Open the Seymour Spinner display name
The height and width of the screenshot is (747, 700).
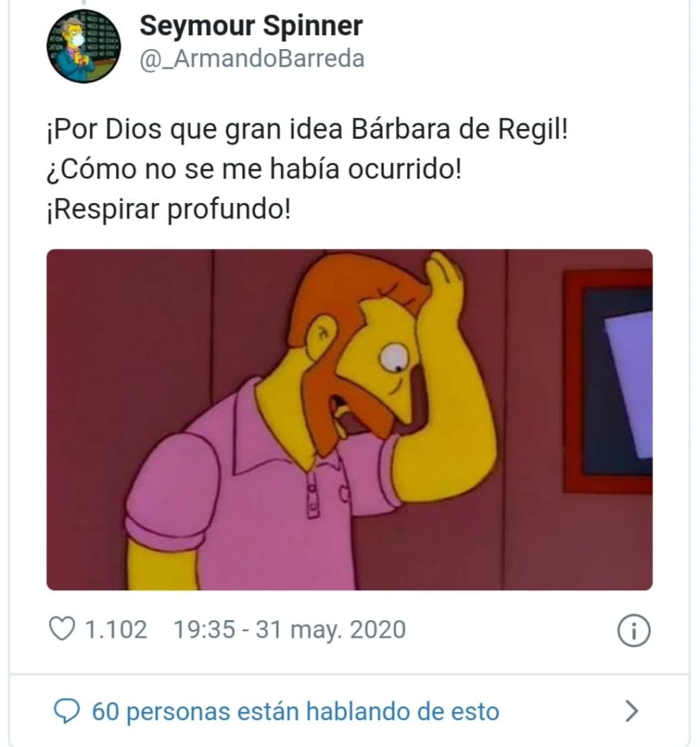(251, 26)
